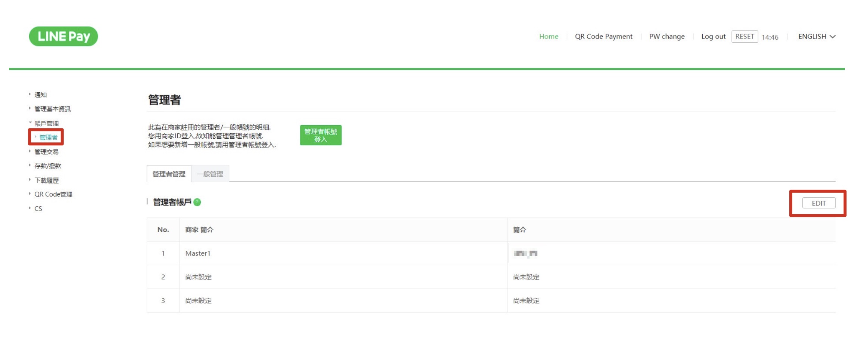Click the green help icon beside 管理者帳戶
Screen dimensions: 868x355
197,202
